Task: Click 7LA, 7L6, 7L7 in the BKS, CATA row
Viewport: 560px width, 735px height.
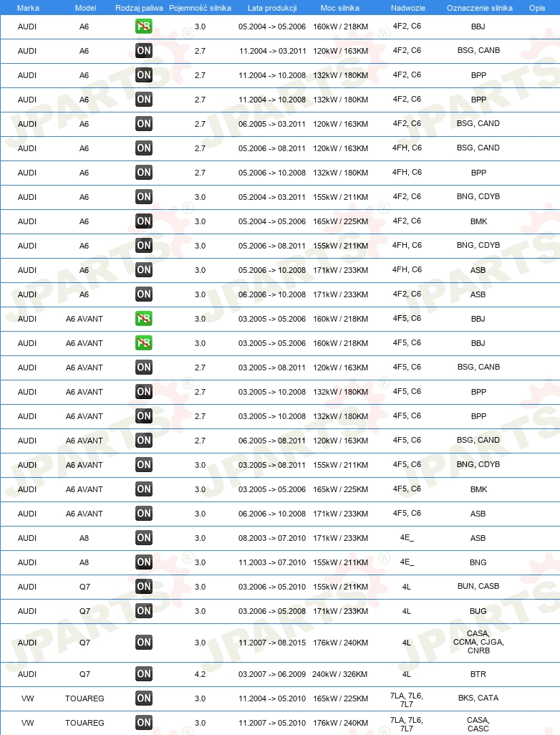Action: (x=407, y=700)
